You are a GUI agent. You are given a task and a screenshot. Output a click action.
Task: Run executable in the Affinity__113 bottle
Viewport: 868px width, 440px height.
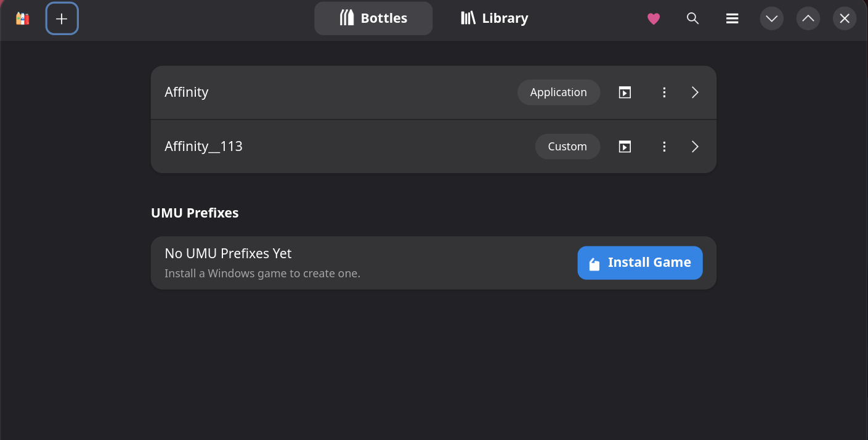click(x=625, y=147)
